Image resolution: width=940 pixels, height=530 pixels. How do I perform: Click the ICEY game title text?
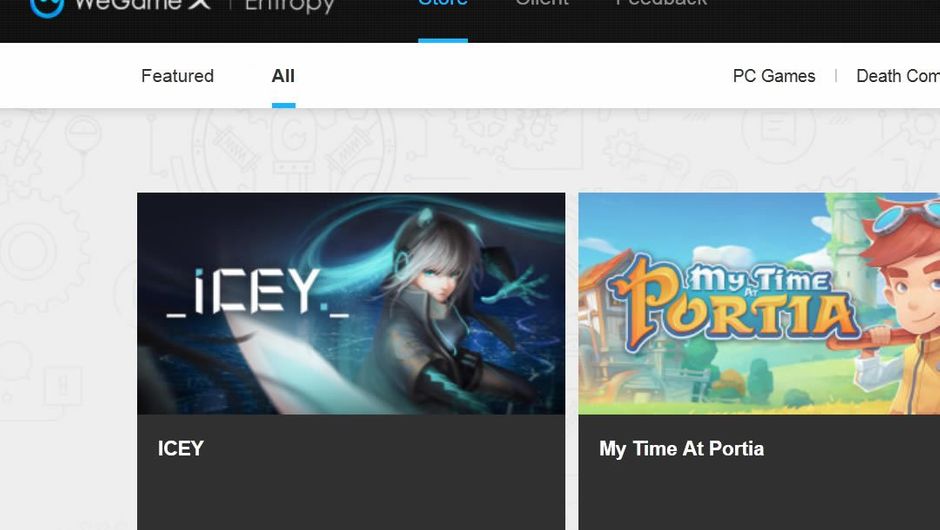[x=180, y=448]
